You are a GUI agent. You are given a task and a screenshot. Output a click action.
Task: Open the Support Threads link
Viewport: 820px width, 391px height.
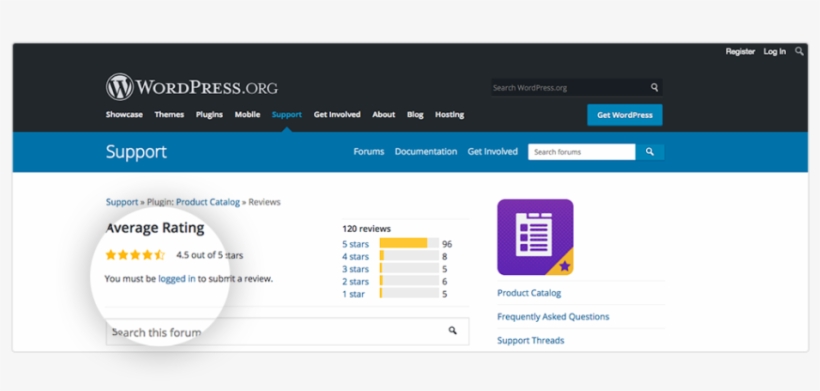(530, 340)
